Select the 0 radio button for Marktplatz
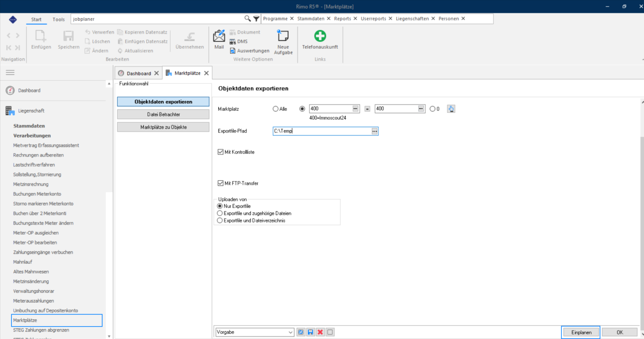This screenshot has width=644, height=339. pos(433,109)
